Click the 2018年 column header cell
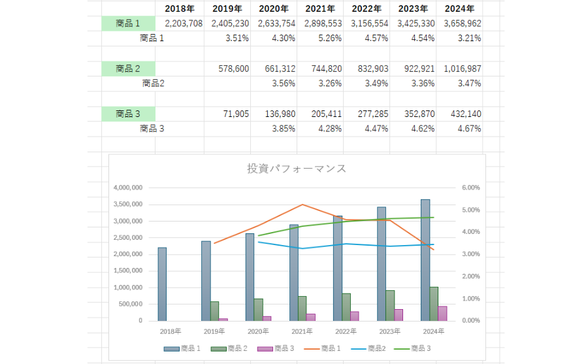 click(180, 8)
